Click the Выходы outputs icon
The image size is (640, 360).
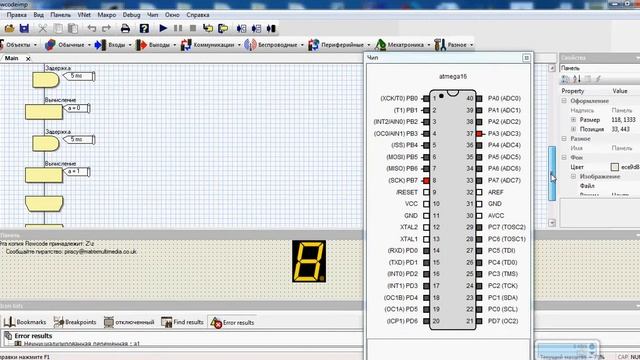(x=141, y=44)
